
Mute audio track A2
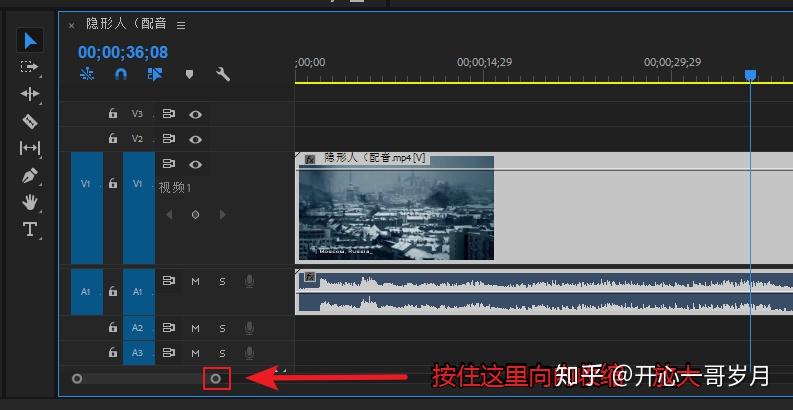point(195,329)
